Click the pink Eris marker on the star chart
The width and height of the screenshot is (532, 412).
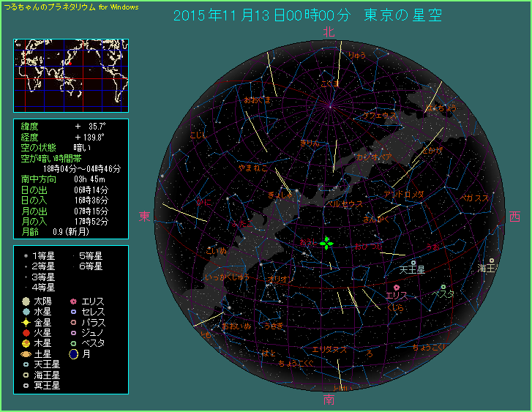tap(396, 288)
